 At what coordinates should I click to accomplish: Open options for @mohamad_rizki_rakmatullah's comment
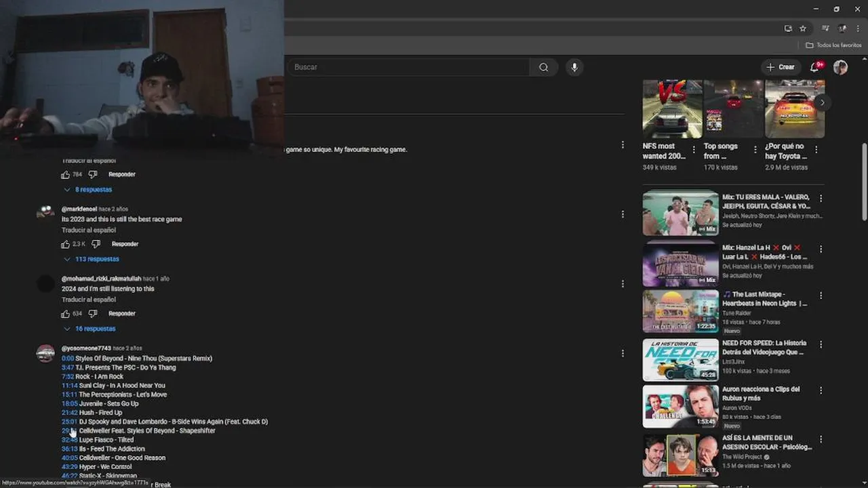[x=623, y=284]
